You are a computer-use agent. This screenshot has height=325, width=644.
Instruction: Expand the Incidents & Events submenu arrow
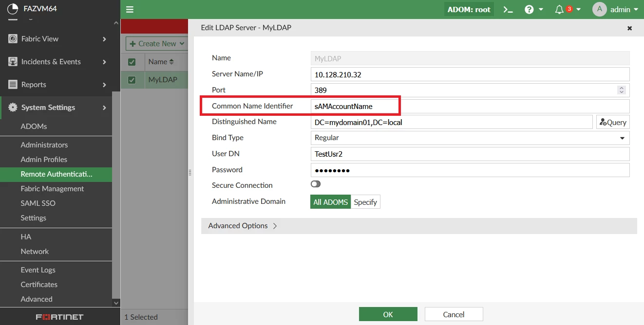(104, 62)
